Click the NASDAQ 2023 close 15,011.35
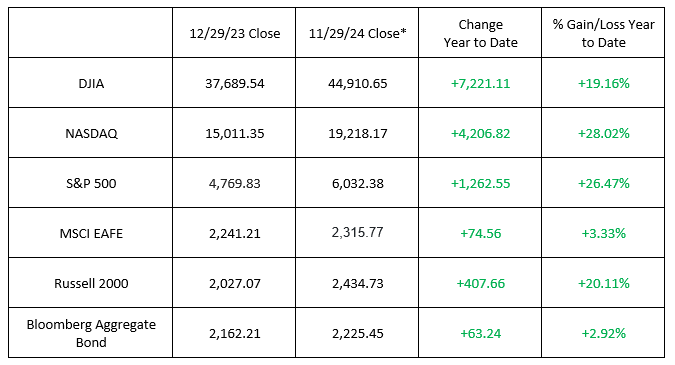Screen dimensions: 675x365 pyautogui.click(x=235, y=133)
